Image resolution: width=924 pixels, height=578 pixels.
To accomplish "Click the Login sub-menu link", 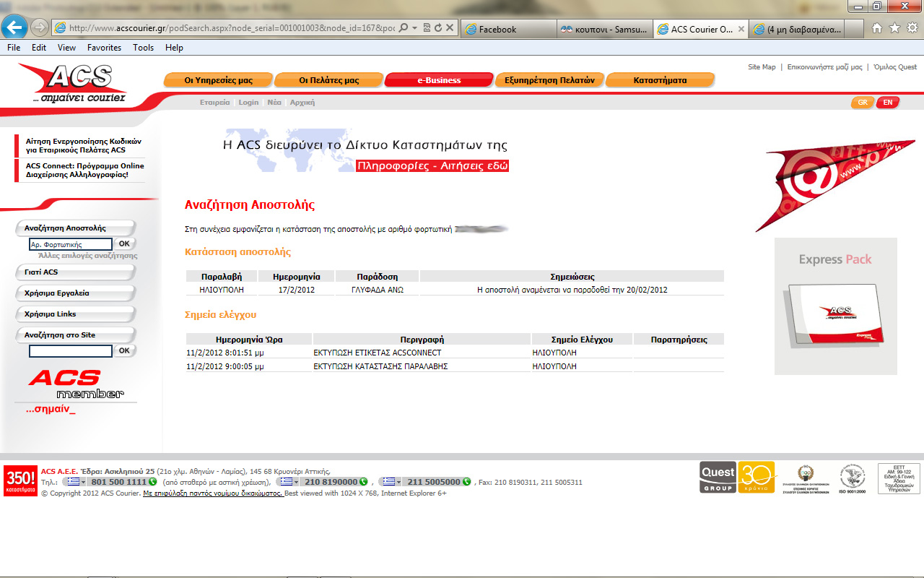I will pos(248,103).
